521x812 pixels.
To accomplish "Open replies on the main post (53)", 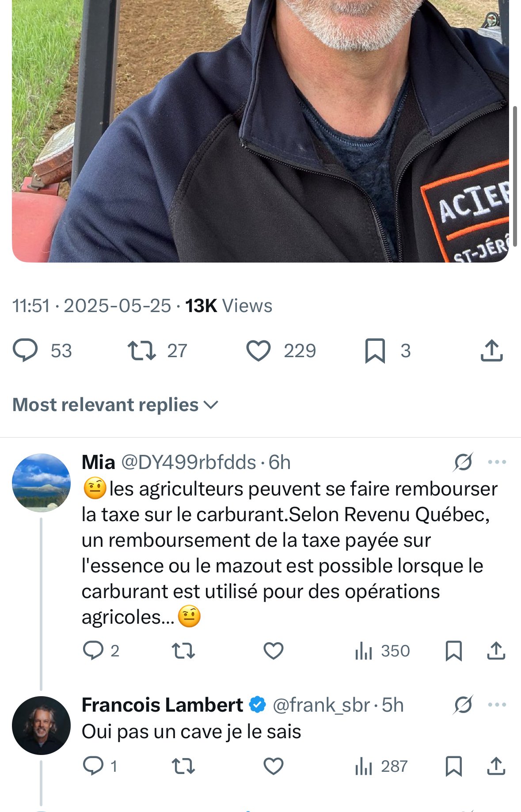I will (x=42, y=351).
